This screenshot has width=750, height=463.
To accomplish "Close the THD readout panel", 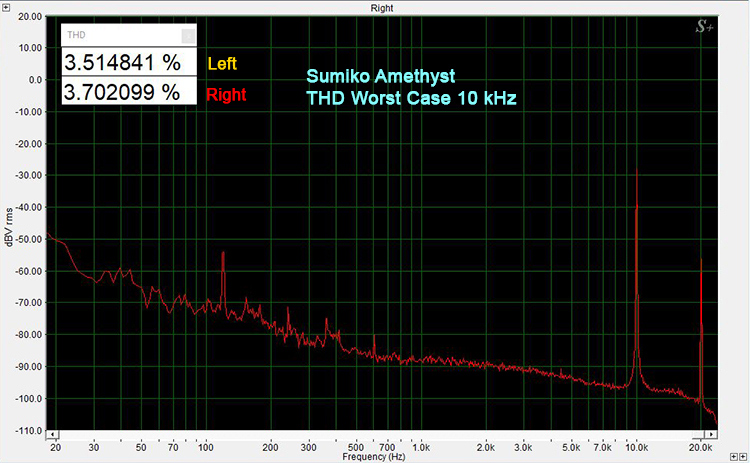I will pos(187,35).
